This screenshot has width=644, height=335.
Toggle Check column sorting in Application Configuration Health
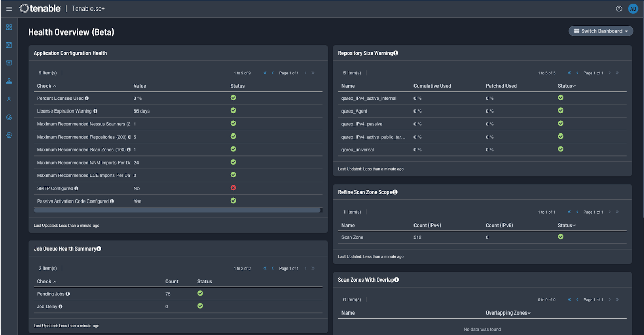tap(46, 86)
